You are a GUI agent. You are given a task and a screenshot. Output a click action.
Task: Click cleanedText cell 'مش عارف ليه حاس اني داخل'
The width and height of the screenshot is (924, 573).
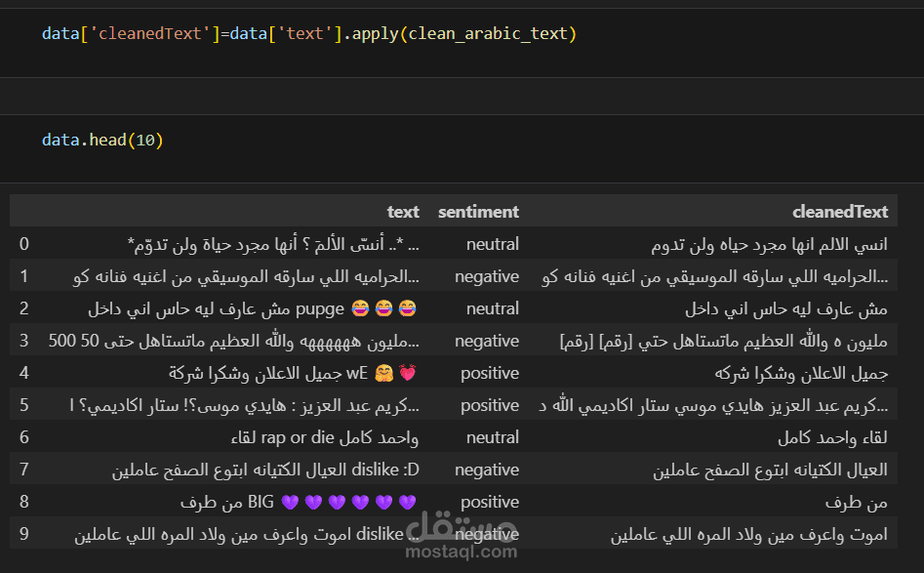pos(786,308)
